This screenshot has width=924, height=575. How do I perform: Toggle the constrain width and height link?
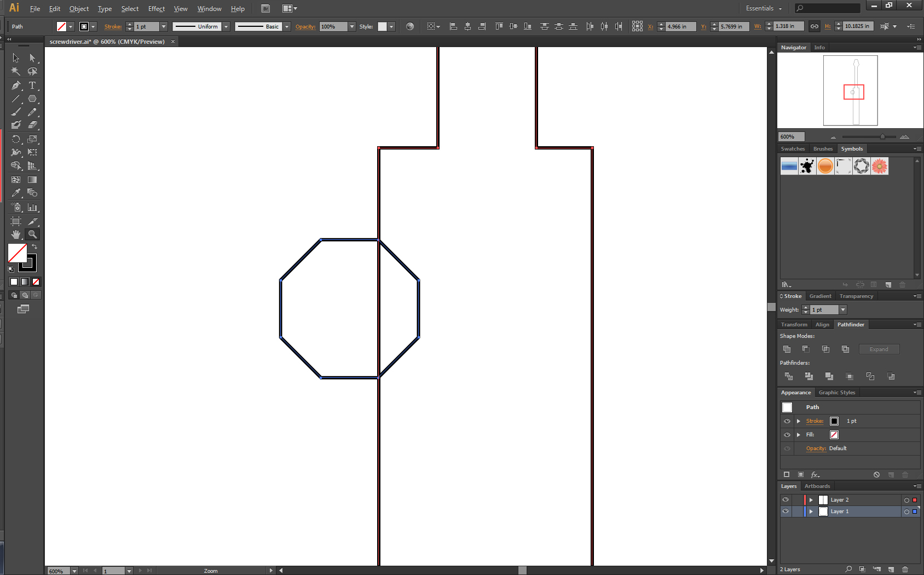point(815,26)
